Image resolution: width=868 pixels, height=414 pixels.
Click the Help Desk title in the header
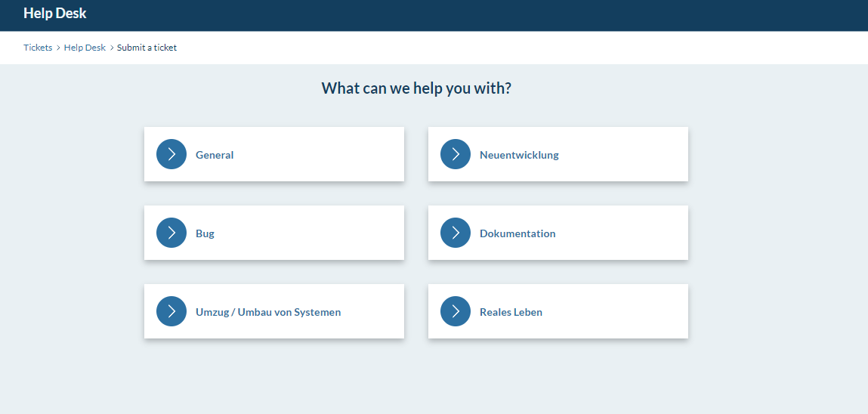click(55, 13)
